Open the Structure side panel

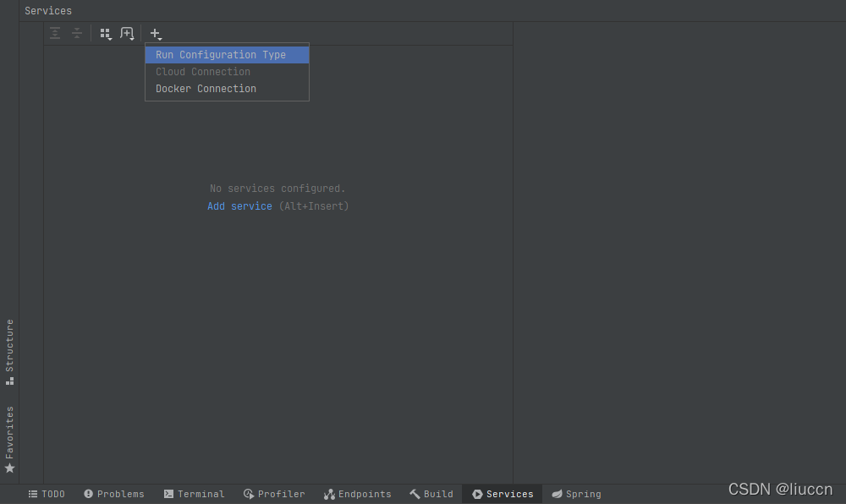click(9, 352)
